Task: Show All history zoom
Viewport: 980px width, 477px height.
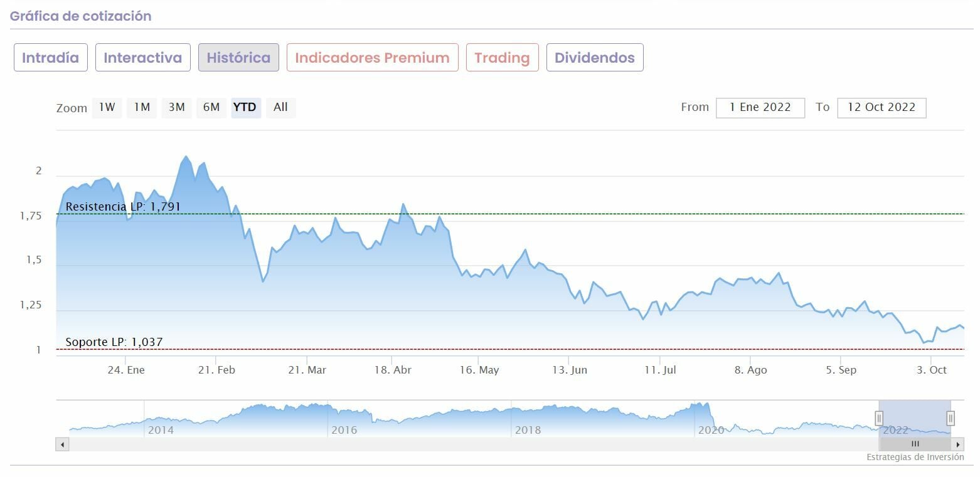Action: 280,107
